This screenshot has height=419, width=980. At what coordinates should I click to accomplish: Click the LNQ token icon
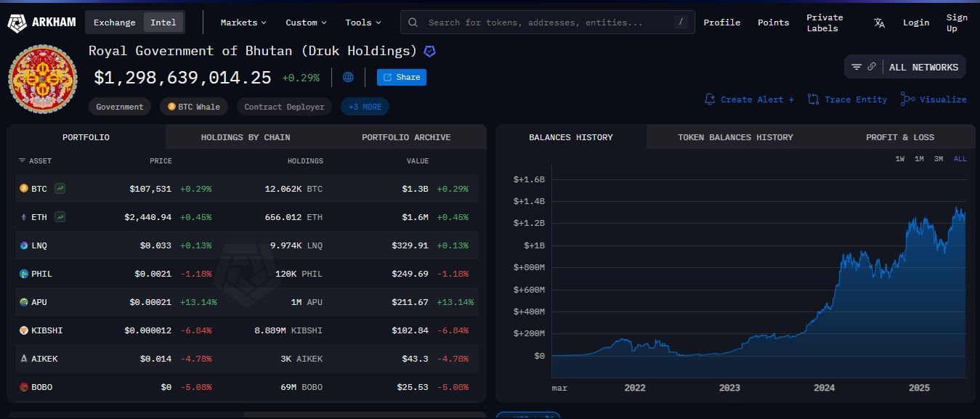click(x=24, y=245)
